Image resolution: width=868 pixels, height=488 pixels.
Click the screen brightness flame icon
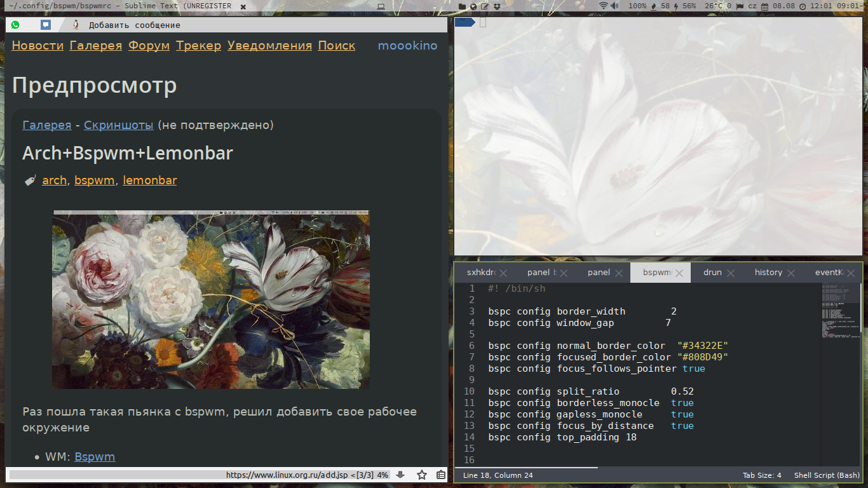[x=654, y=6]
